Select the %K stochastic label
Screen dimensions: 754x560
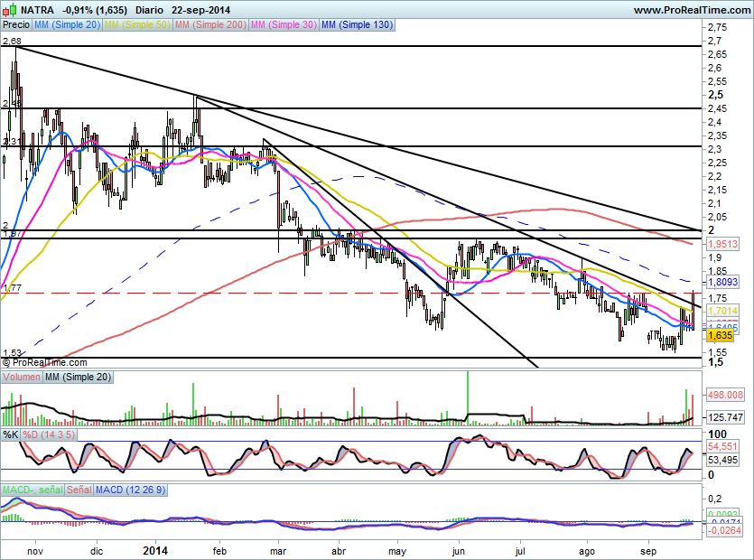tap(11, 435)
